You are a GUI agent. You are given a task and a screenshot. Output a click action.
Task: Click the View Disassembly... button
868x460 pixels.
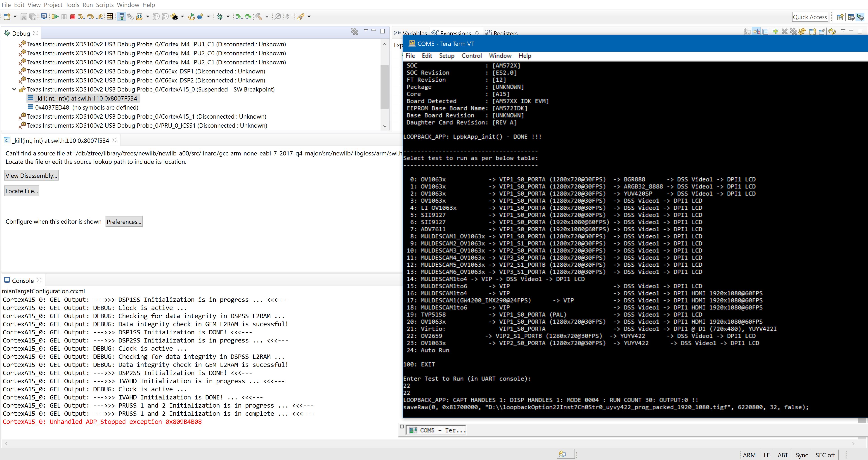pos(31,176)
